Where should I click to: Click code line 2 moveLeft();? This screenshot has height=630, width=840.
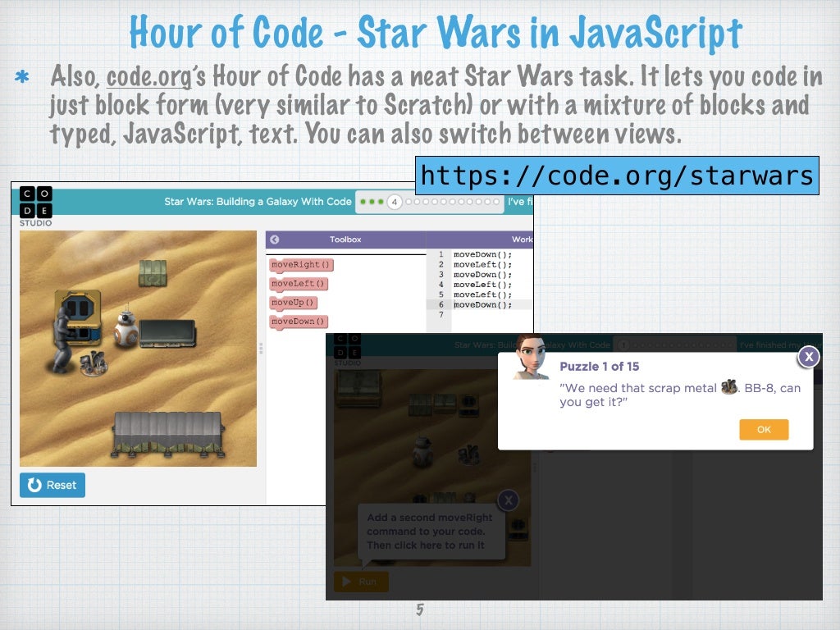click(x=482, y=265)
